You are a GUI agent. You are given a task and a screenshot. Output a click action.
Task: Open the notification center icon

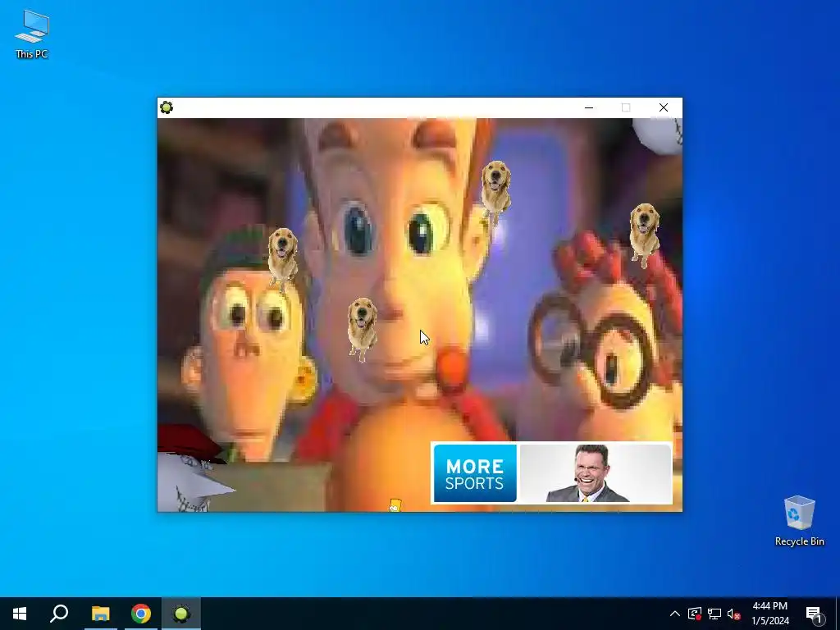[815, 614]
